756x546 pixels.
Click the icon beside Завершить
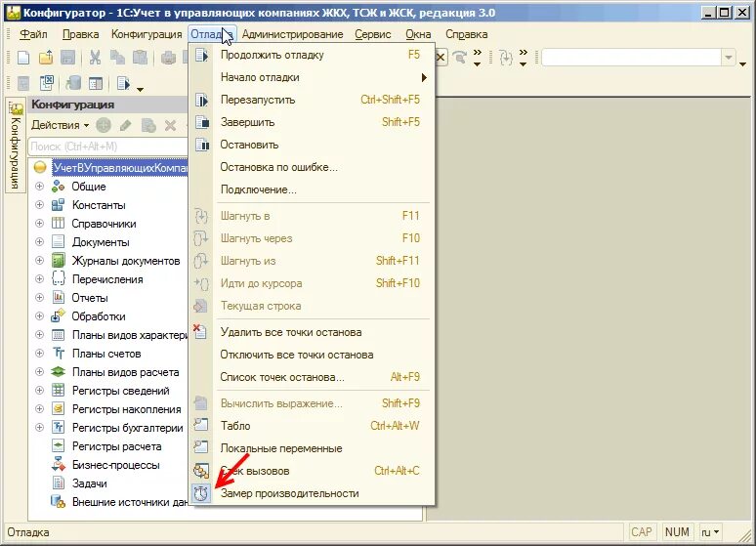tap(201, 122)
